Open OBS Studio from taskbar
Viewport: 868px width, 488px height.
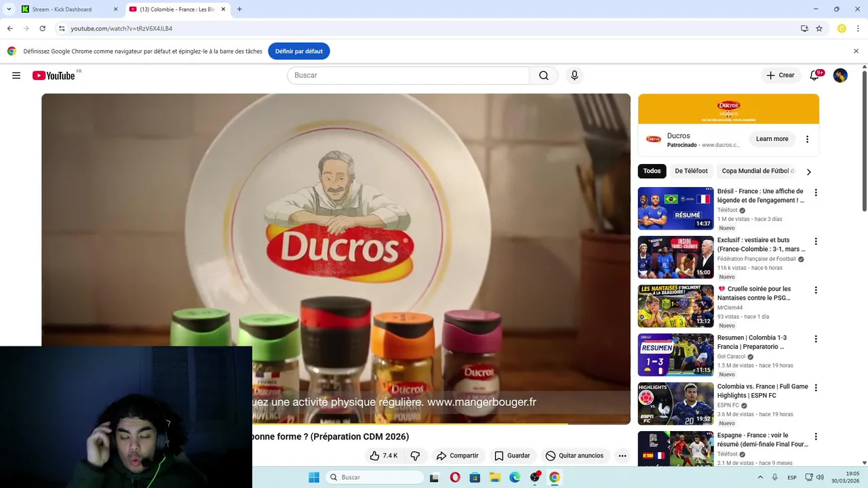coord(535,477)
